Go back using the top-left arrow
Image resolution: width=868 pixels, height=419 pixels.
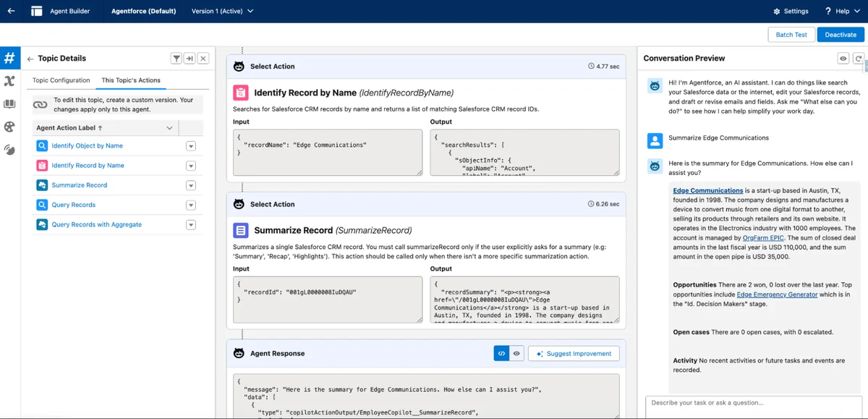11,11
